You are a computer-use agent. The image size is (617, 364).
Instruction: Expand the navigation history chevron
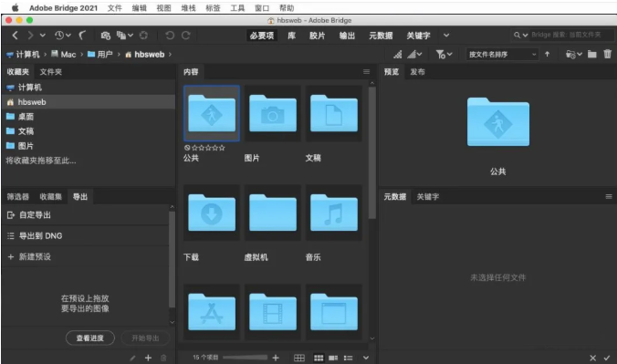pos(43,36)
